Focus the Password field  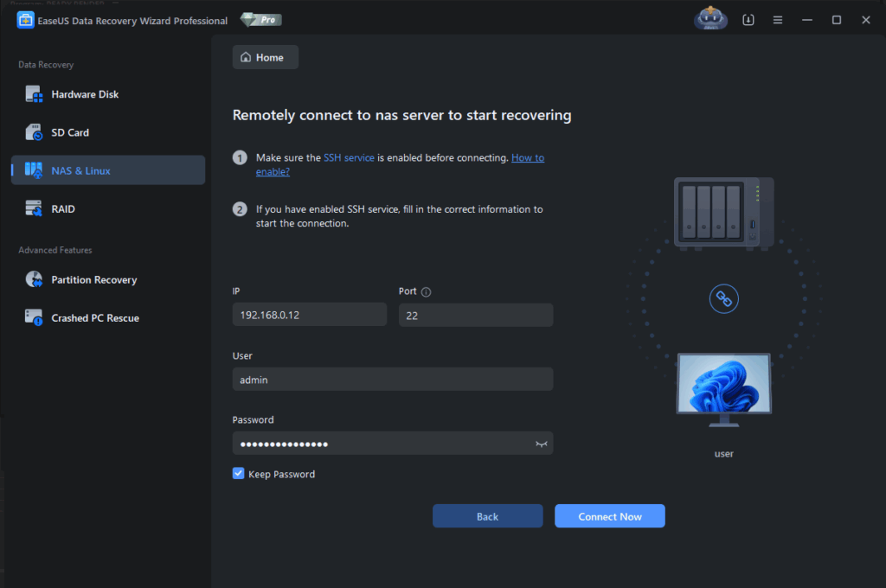click(x=393, y=444)
